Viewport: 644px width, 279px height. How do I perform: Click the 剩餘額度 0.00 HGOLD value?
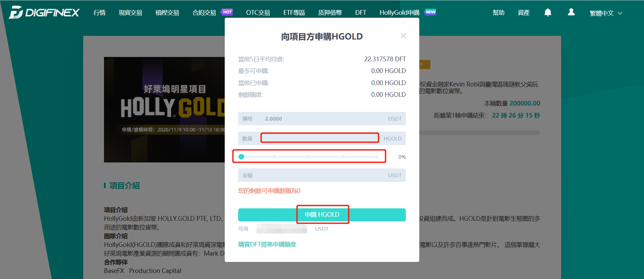(388, 94)
